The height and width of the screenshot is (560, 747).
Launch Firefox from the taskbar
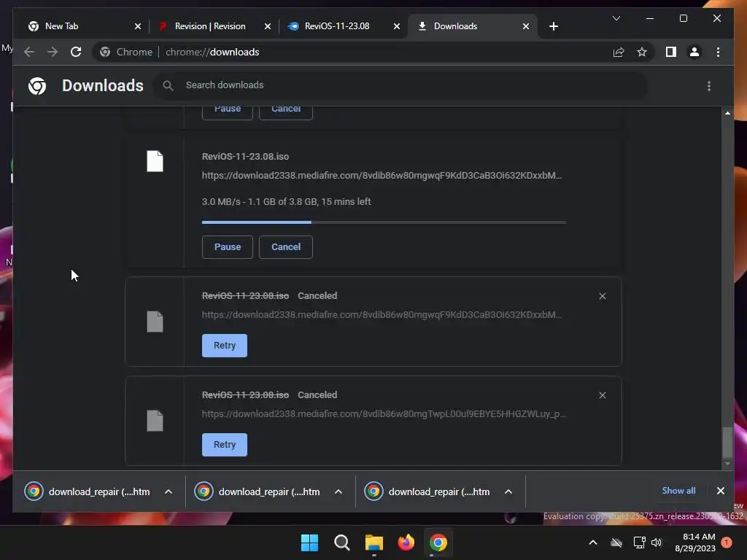point(406,542)
